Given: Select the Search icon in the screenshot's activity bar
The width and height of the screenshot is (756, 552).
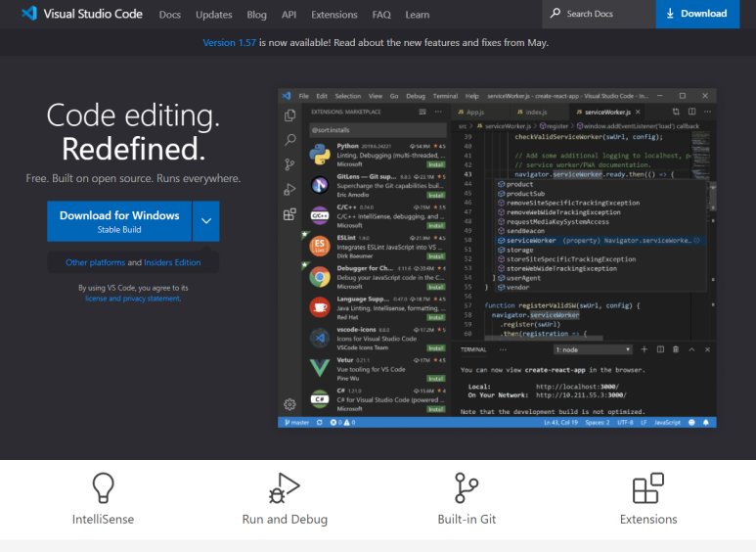Looking at the screenshot, I should pyautogui.click(x=289, y=140).
